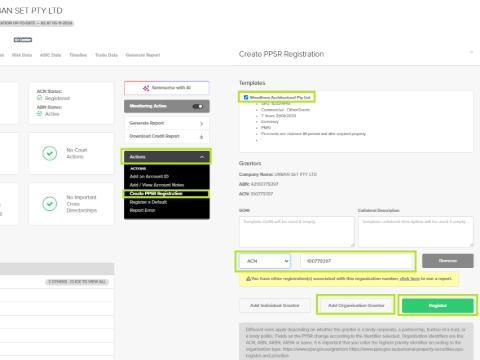The width and height of the screenshot is (480, 360).
Task: Click the warning triangle icon in yellow notice
Action: pos(248,279)
